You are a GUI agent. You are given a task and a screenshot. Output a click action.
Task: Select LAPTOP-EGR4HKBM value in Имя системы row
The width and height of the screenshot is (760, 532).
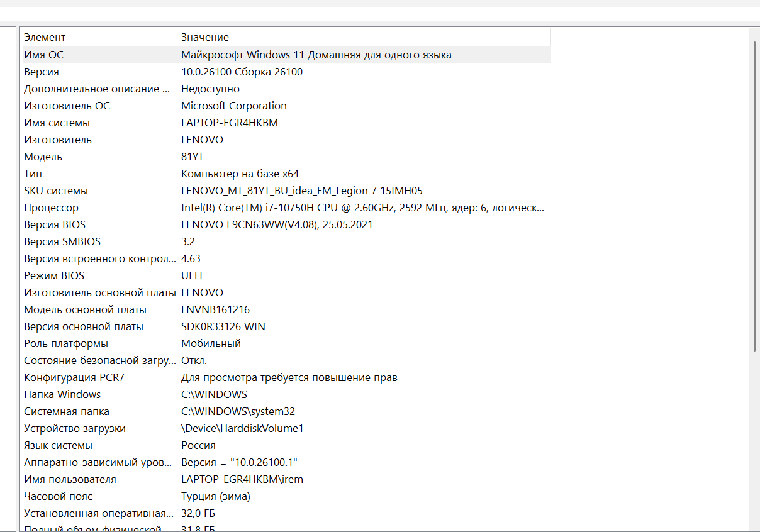pyautogui.click(x=230, y=123)
